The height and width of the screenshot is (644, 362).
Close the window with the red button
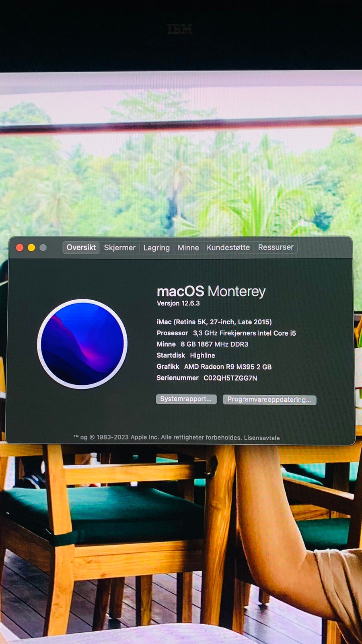[19, 248]
